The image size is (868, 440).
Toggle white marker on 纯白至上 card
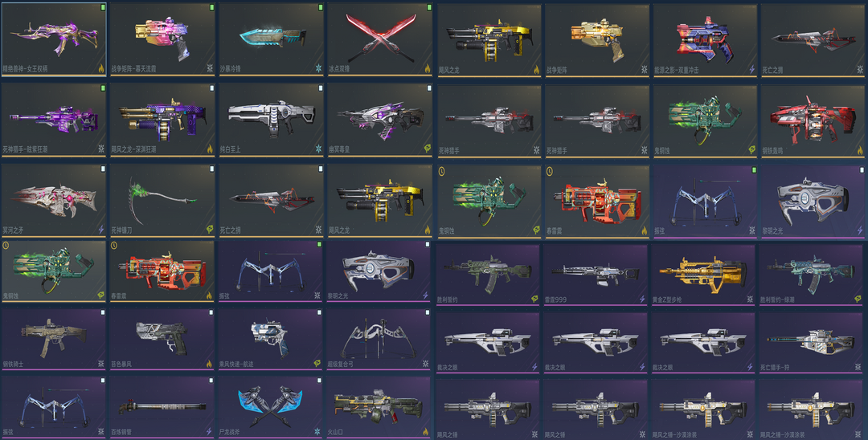coord(320,88)
